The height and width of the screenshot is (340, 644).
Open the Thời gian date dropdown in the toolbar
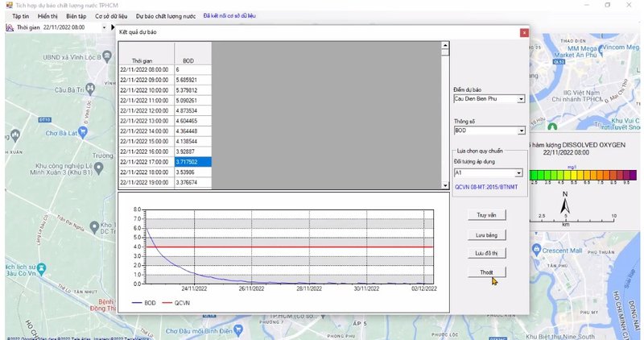pos(104,27)
